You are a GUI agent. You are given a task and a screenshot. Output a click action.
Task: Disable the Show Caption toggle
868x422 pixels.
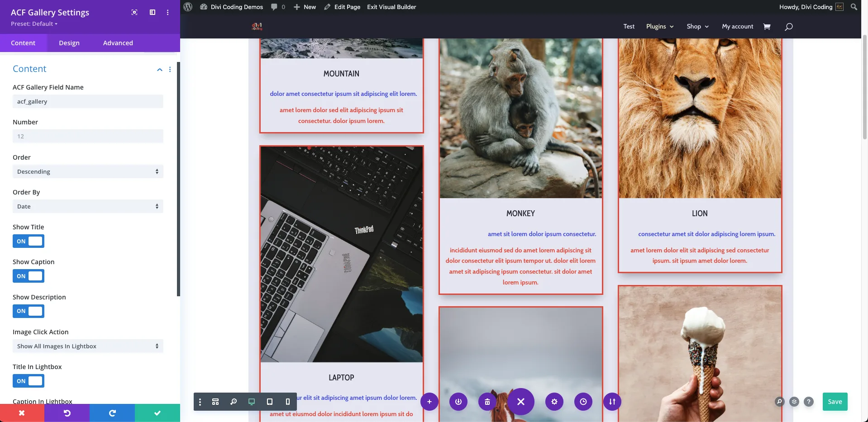point(28,276)
